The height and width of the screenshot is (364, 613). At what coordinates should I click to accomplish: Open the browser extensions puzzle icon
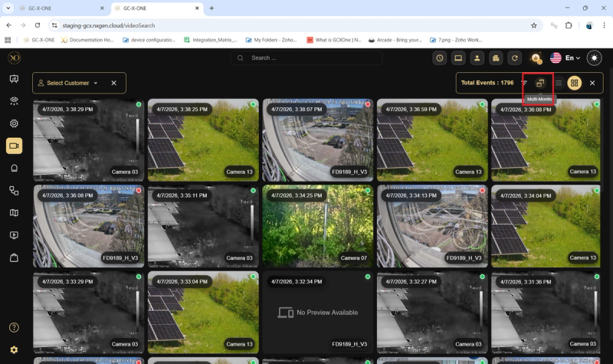pyautogui.click(x=569, y=25)
